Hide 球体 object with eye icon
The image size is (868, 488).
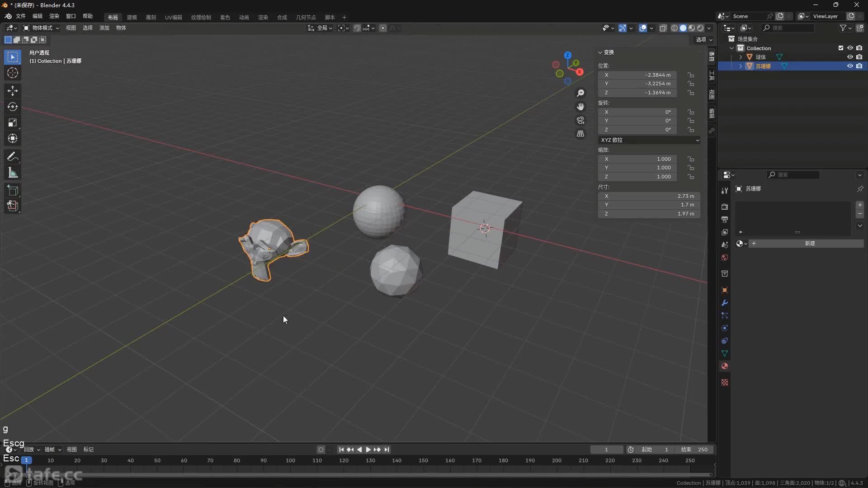(850, 57)
